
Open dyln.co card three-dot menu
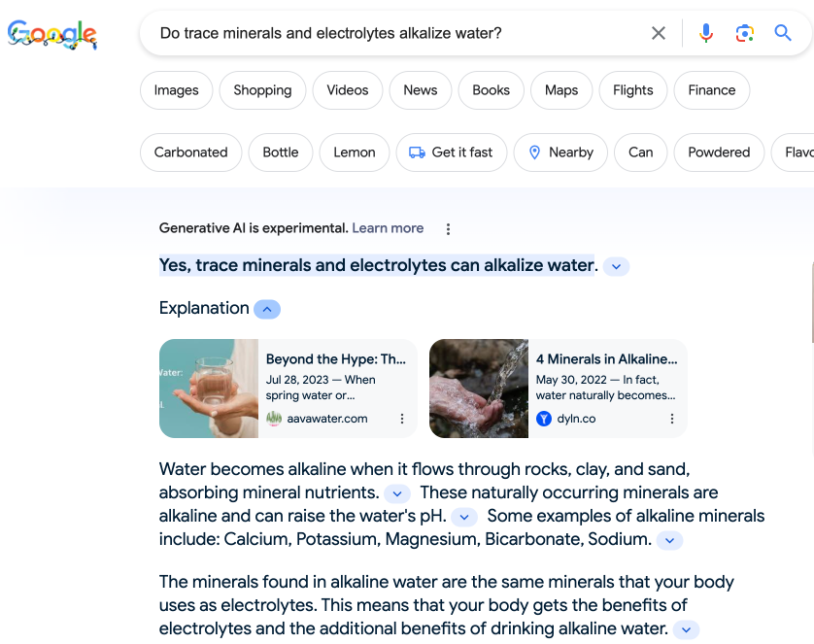[672, 419]
